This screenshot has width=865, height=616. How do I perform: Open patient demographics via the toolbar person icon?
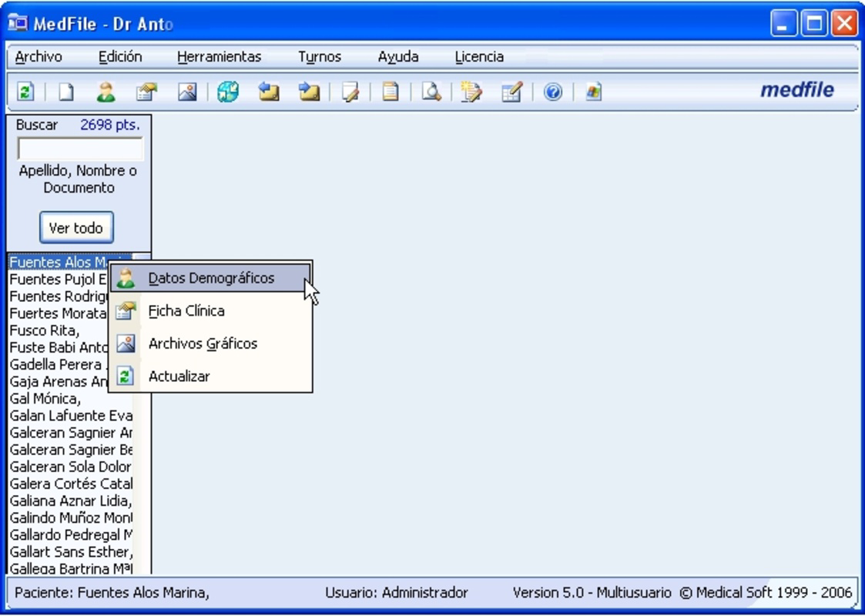(x=106, y=92)
